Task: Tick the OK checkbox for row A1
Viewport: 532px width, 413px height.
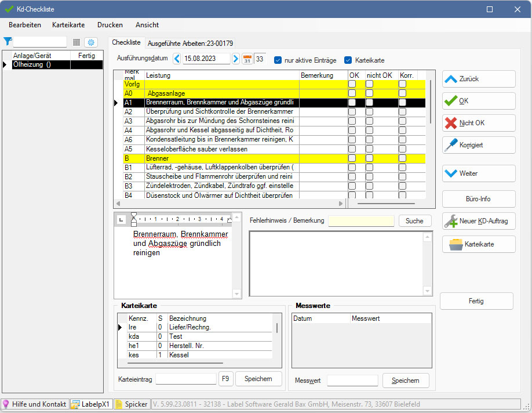Action: [x=352, y=103]
